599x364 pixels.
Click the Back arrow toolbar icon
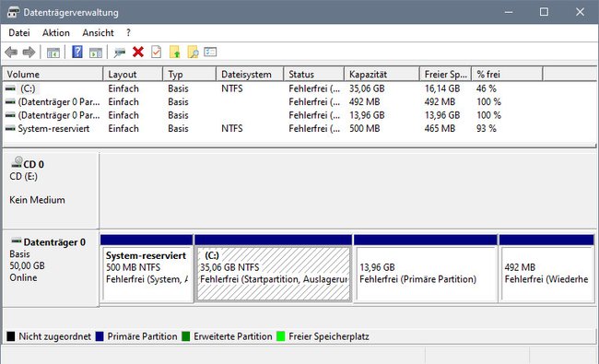[x=11, y=52]
